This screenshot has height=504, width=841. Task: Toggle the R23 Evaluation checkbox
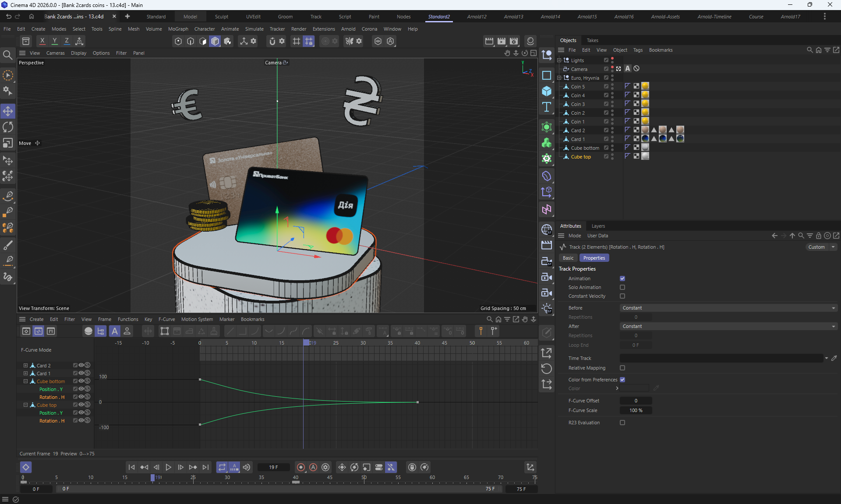622,423
